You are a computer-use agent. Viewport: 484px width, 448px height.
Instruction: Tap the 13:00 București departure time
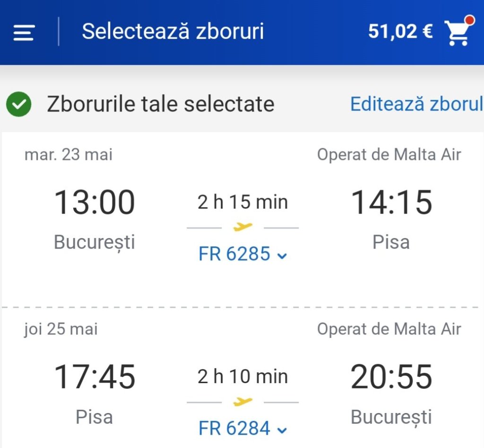(x=95, y=202)
